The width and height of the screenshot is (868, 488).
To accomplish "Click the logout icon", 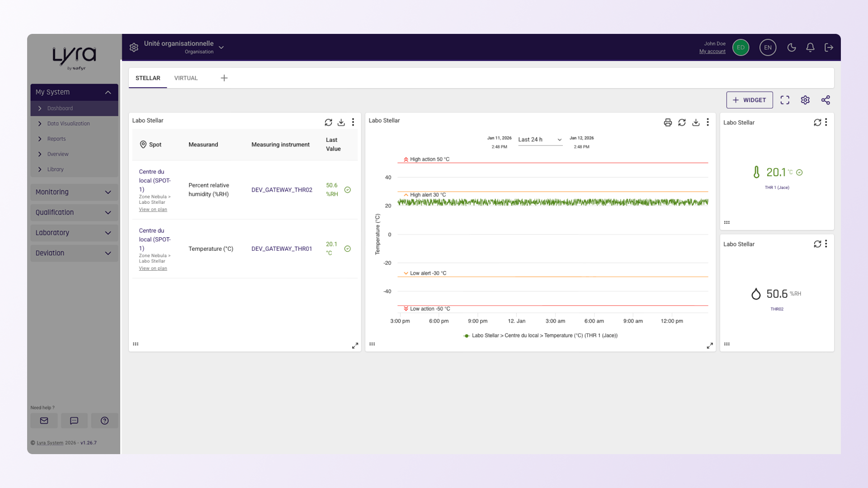I will point(829,47).
